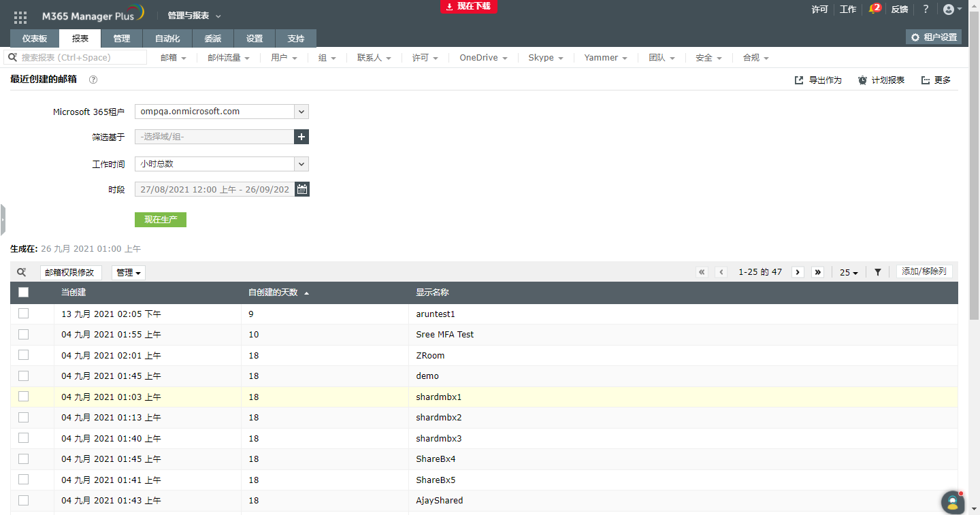Click the 邮箱权限修改 button

(71, 273)
